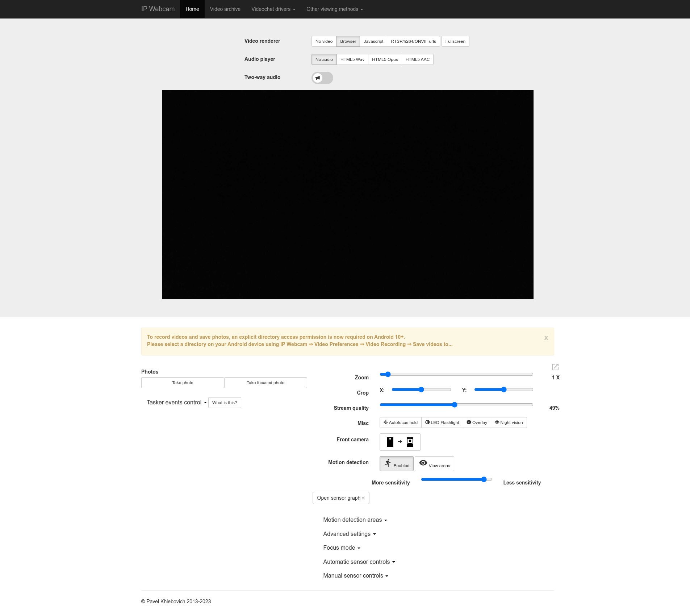Viewport: 690px width, 616px height.
Task: Dismiss the directory permission warning
Action: pos(546,338)
